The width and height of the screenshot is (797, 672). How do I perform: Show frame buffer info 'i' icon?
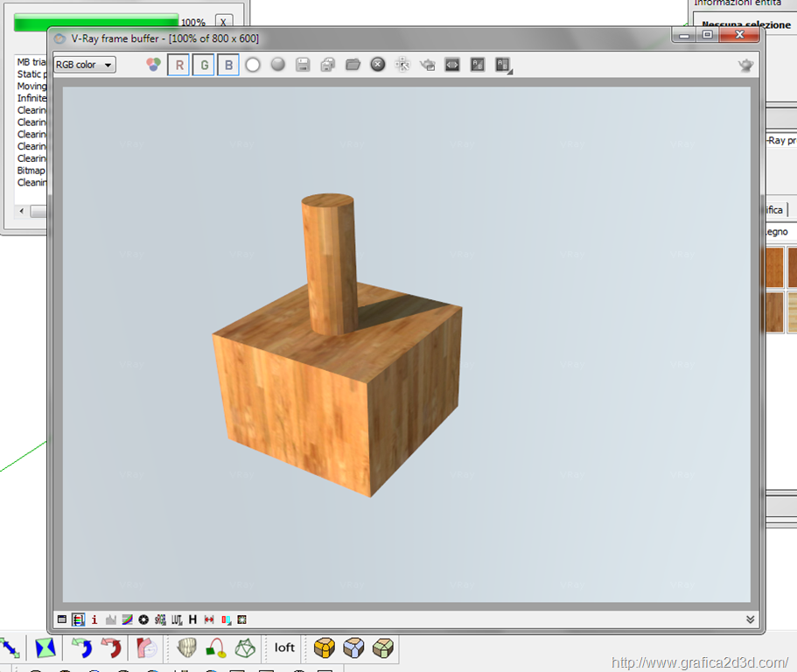[x=94, y=619]
